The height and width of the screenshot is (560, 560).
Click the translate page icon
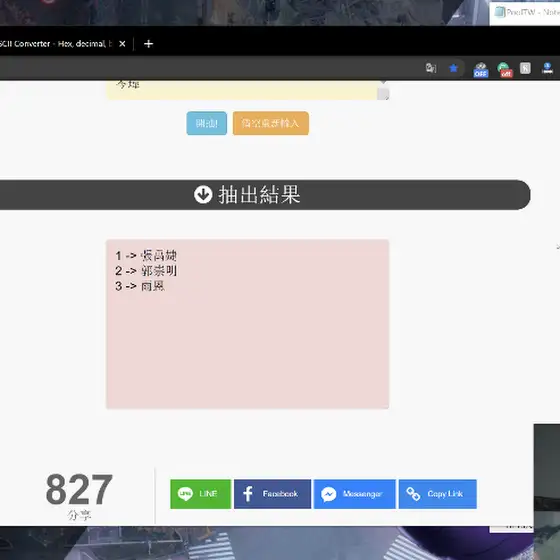[x=431, y=68]
